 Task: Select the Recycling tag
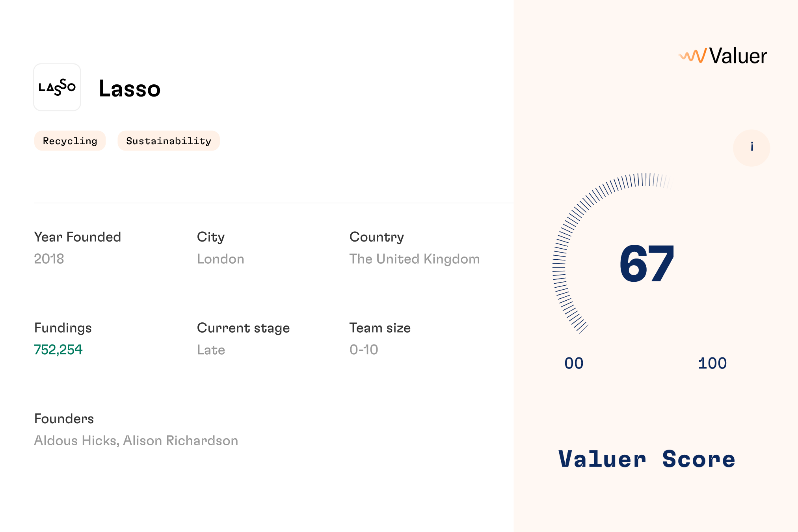pyautogui.click(x=70, y=141)
